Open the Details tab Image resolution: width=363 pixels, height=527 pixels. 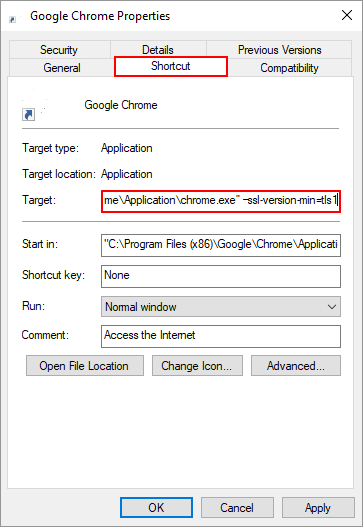pos(158,50)
